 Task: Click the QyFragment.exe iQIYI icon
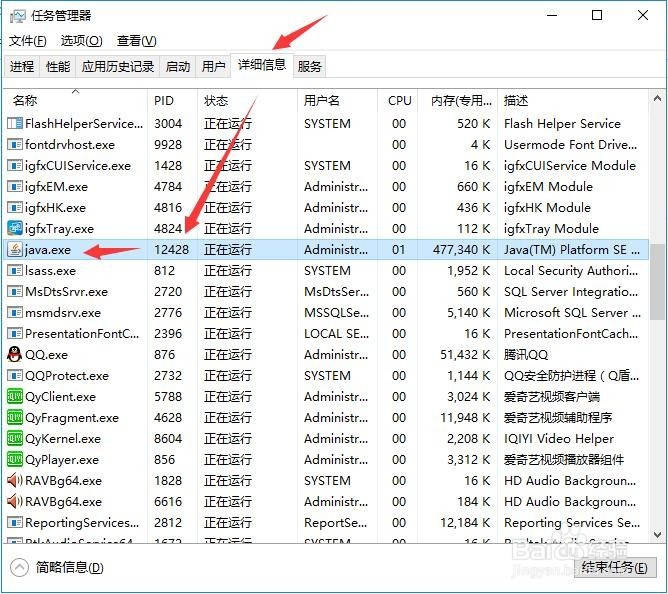click(15, 417)
